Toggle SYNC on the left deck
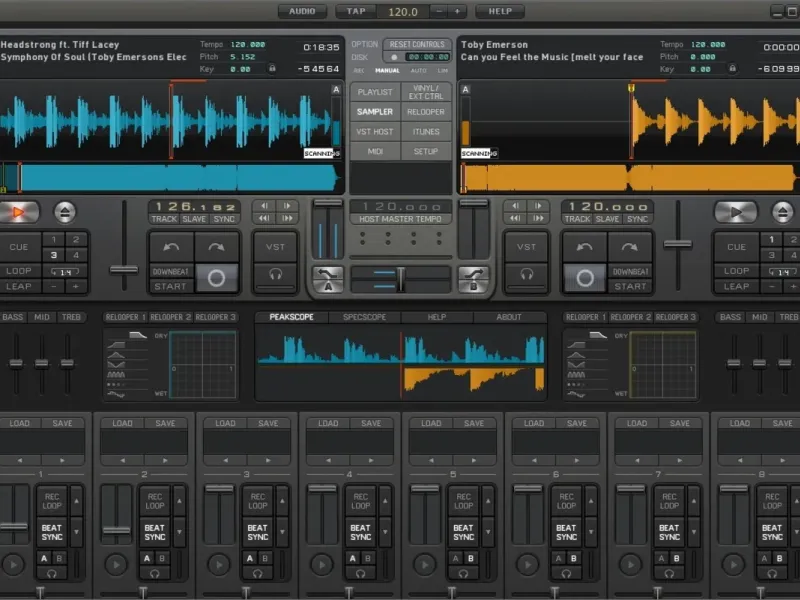 point(225,219)
